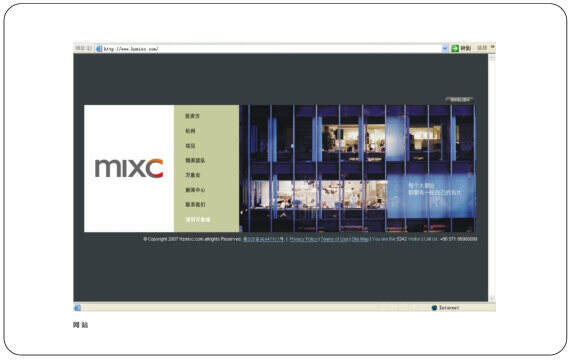Click the Site Map footer link
570x360 pixels.
point(360,239)
